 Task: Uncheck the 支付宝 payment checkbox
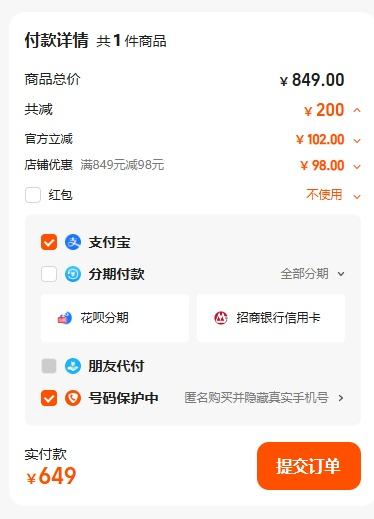tap(49, 242)
